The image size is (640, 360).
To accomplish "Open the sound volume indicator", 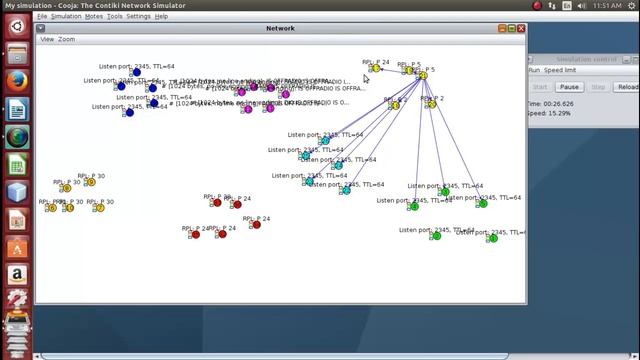I will (582, 5).
